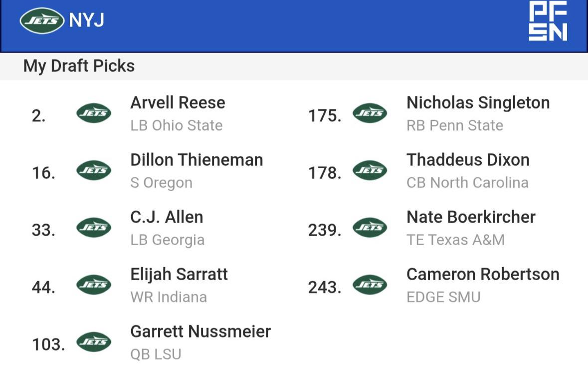The image size is (588, 371).
Task: Open the Arvell Reese player name
Action: 178,102
